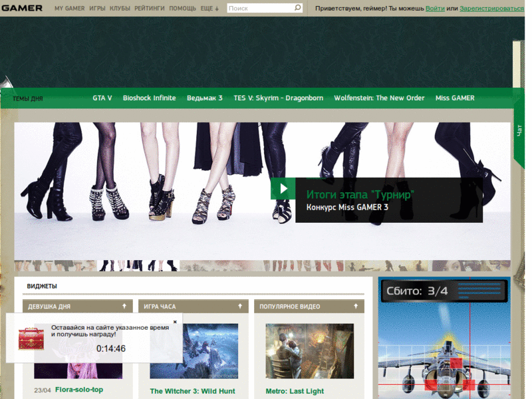Open the Помощь menu item

coord(182,8)
